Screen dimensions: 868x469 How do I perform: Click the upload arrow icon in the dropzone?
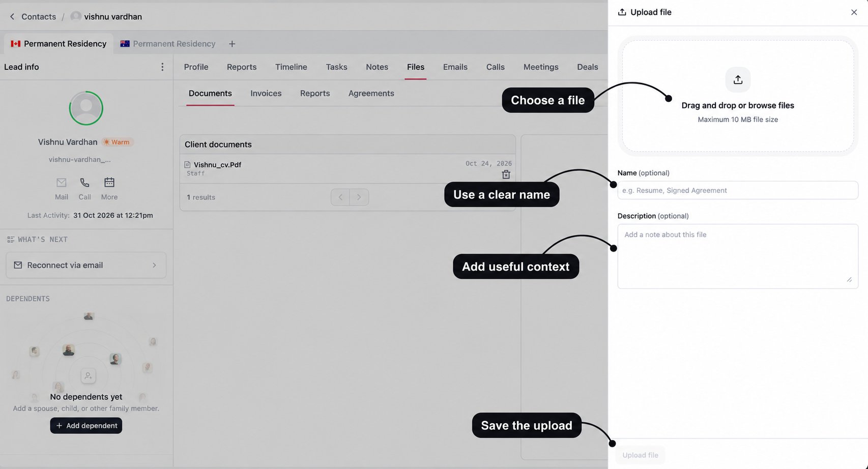pyautogui.click(x=738, y=80)
